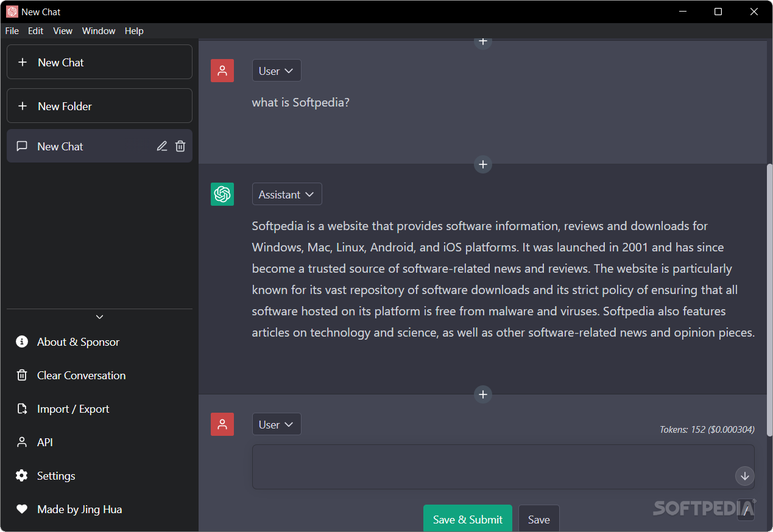773x532 pixels.
Task: Insert message using the plus above Assistant reply
Action: pos(483,164)
